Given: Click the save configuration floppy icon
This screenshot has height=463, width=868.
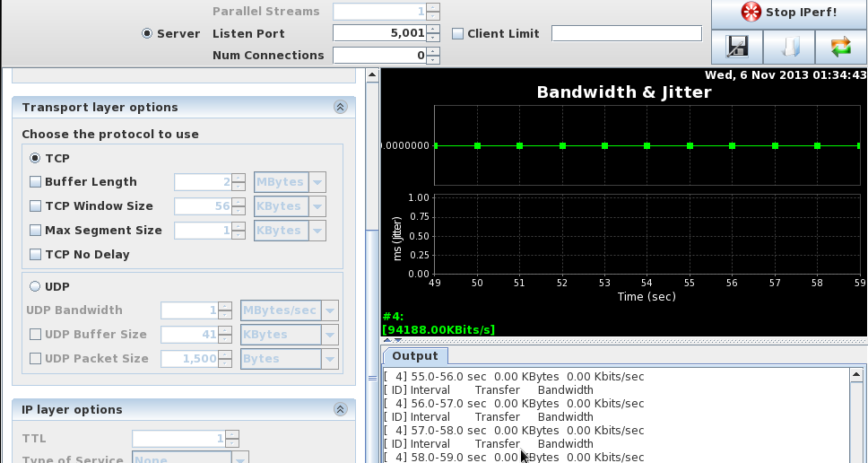Looking at the screenshot, I should click(737, 47).
